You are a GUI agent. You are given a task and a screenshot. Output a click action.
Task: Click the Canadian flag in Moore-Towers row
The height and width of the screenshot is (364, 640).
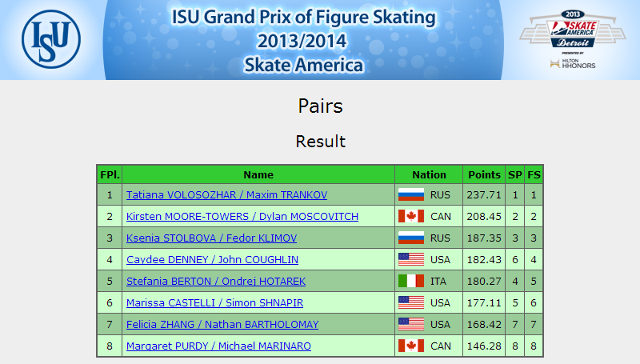[411, 216]
